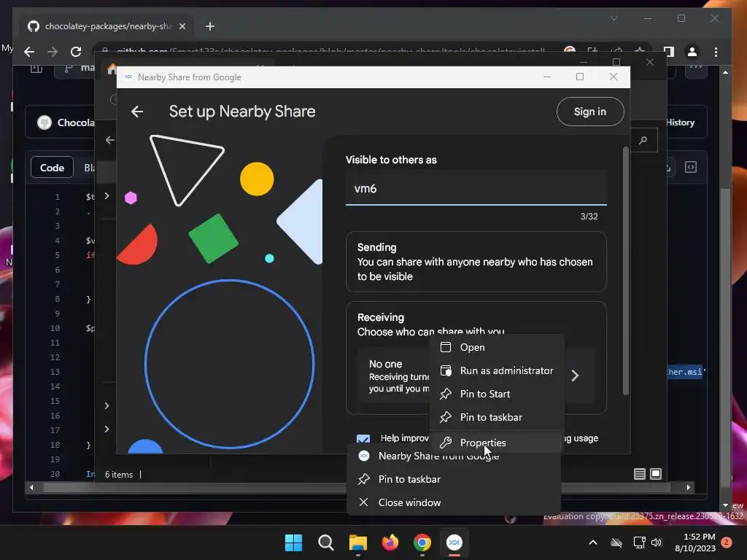
Task: Click Pin to taskbar in the jump list
Action: pos(454,479)
